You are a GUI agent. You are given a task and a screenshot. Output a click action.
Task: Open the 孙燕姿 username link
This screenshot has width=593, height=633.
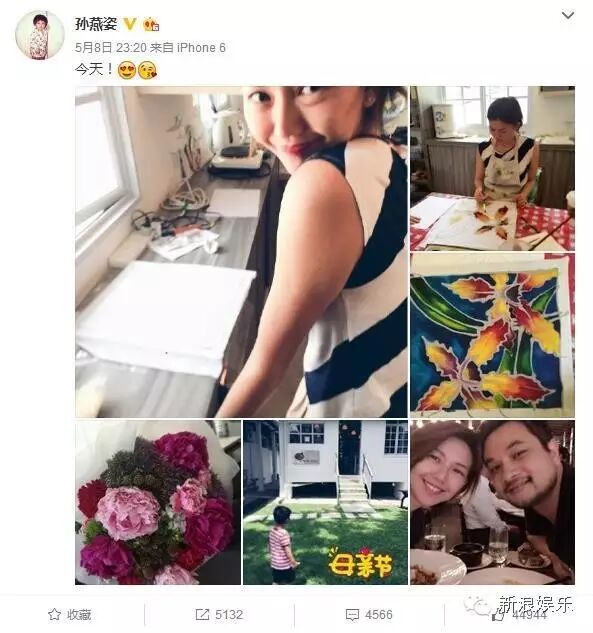pos(96,24)
